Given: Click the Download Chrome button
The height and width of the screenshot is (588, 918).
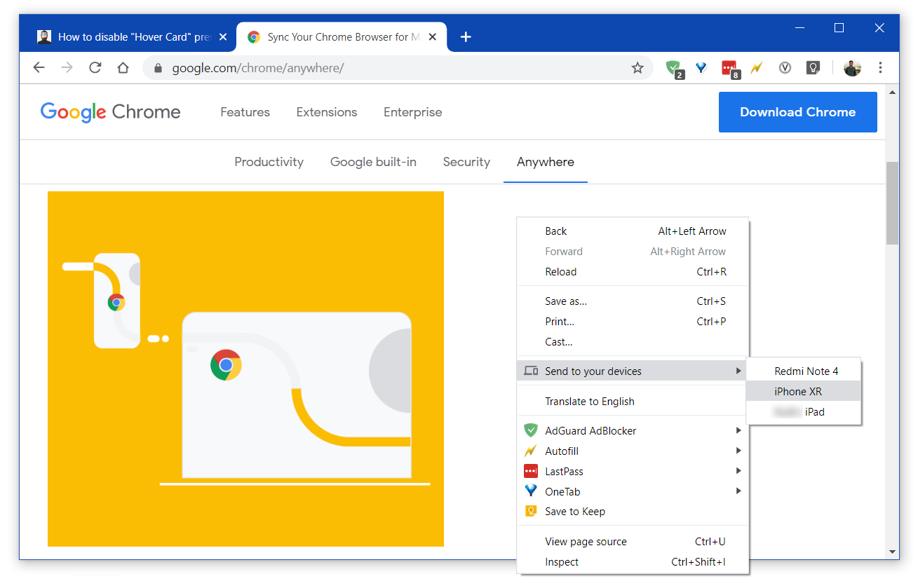Looking at the screenshot, I should click(798, 112).
